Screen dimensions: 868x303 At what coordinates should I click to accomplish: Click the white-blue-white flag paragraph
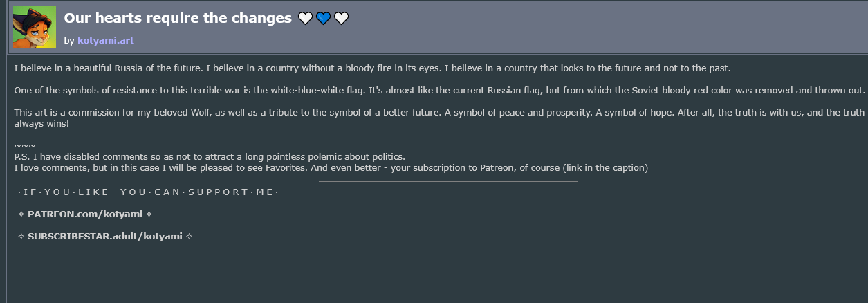(440, 91)
